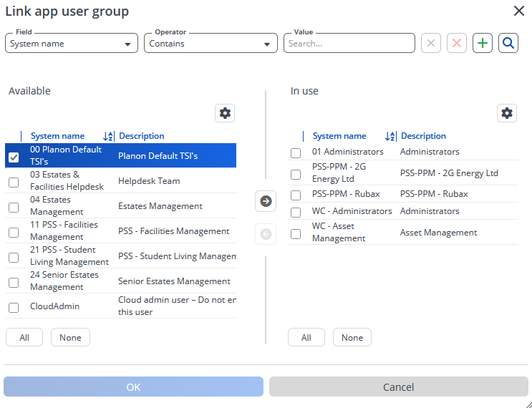
Task: Click 01 Administrators system name text
Action: [x=348, y=152]
